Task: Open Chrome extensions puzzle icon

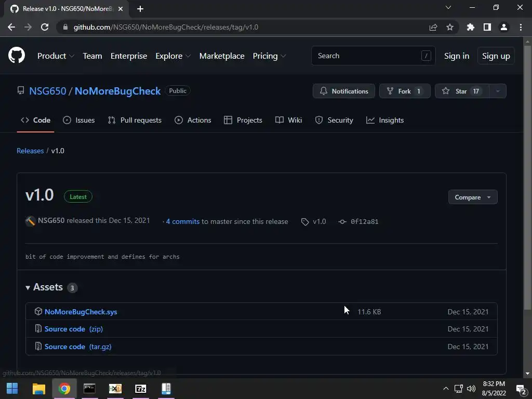Action: tap(471, 27)
